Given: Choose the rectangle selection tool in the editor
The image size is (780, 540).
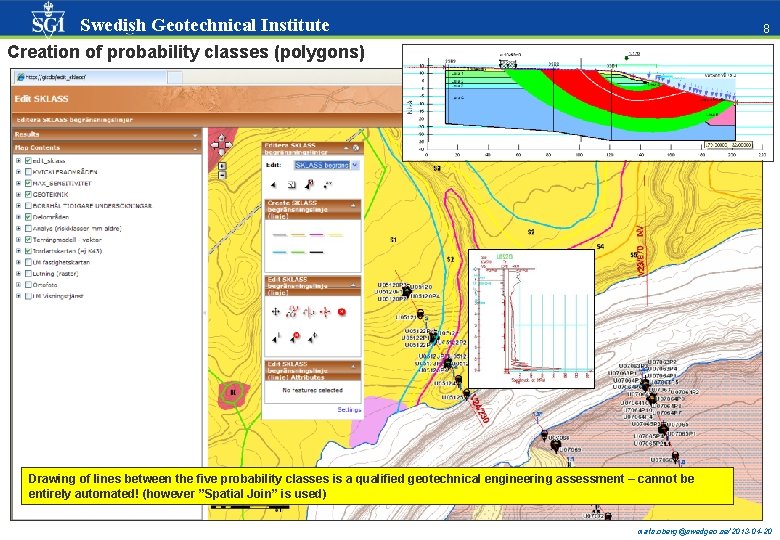Looking at the screenshot, I should (x=292, y=185).
